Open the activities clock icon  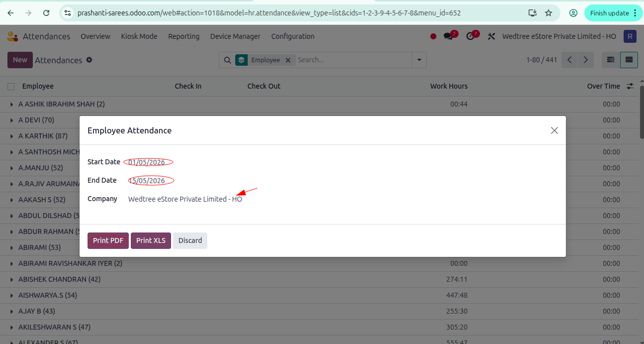[471, 36]
